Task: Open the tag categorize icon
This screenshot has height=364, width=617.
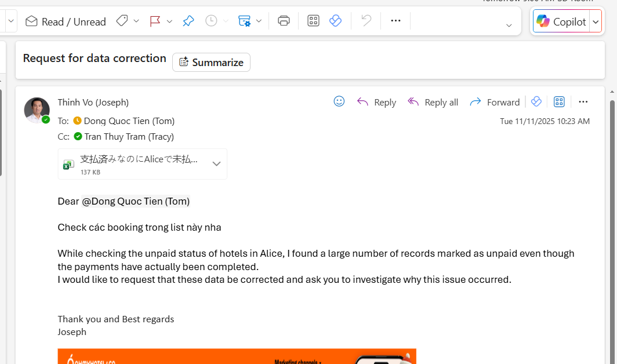Action: 122,21
